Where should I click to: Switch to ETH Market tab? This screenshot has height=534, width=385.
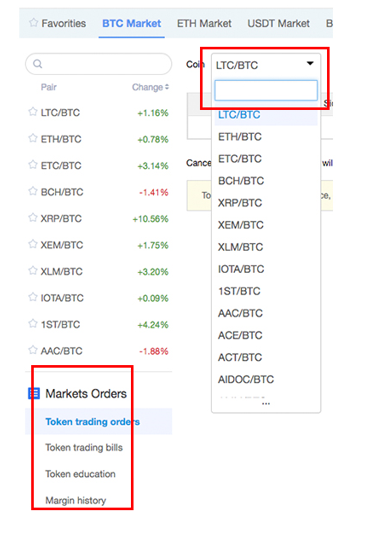coord(204,23)
